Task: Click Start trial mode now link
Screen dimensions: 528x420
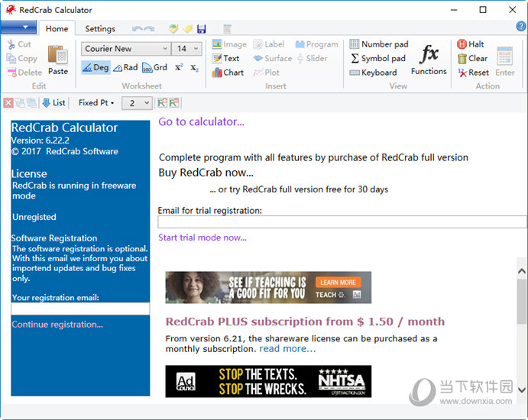Action: click(x=202, y=237)
